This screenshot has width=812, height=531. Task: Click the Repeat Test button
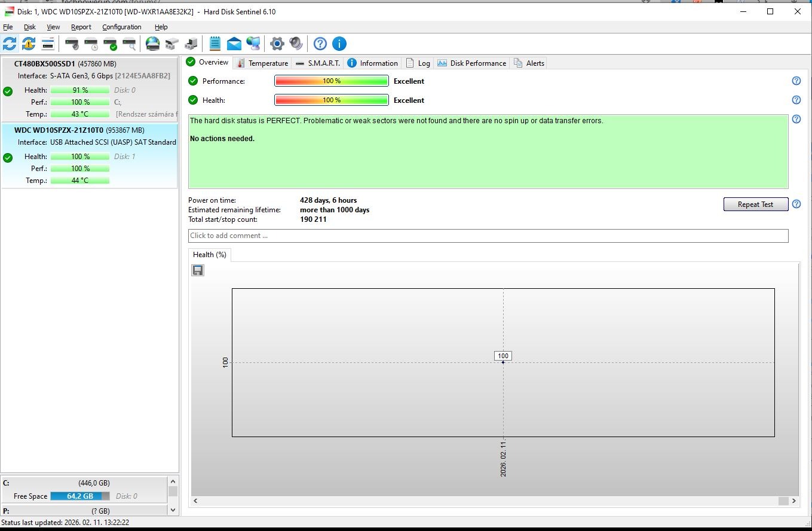[x=755, y=204]
